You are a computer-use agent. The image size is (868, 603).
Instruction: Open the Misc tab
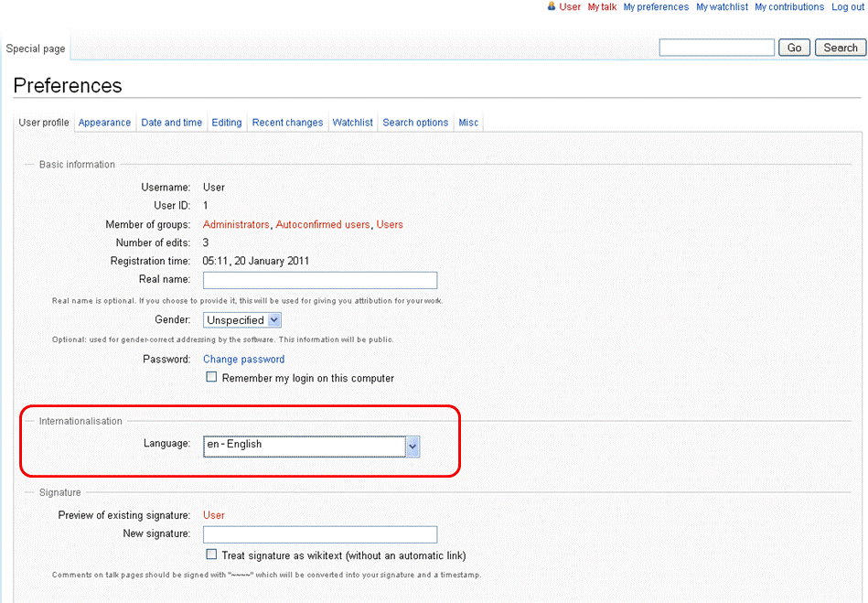[468, 123]
